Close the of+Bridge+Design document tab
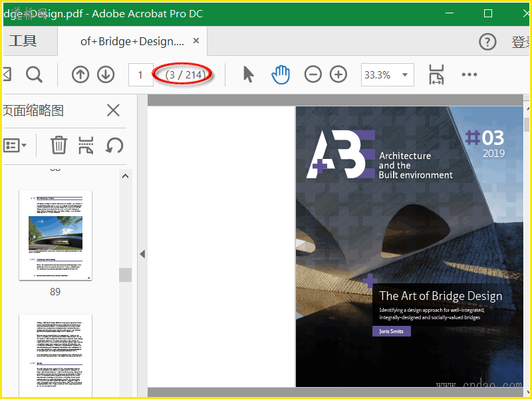 coord(196,41)
